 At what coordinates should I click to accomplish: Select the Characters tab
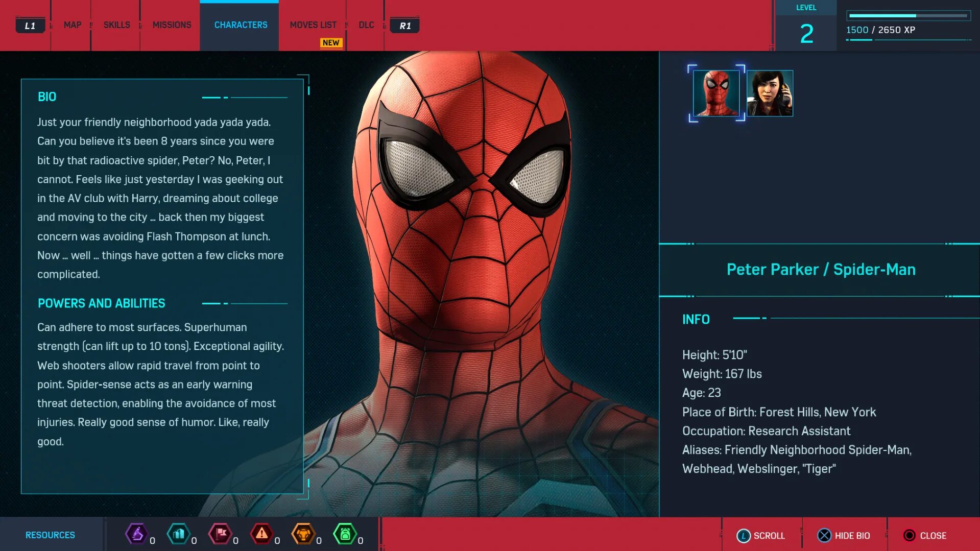pyautogui.click(x=241, y=25)
